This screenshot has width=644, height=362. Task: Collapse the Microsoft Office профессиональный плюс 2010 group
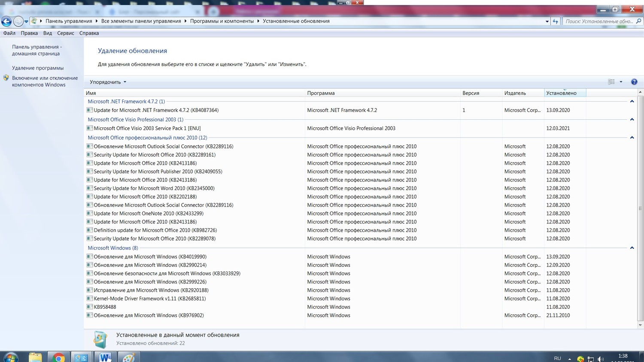(x=632, y=138)
